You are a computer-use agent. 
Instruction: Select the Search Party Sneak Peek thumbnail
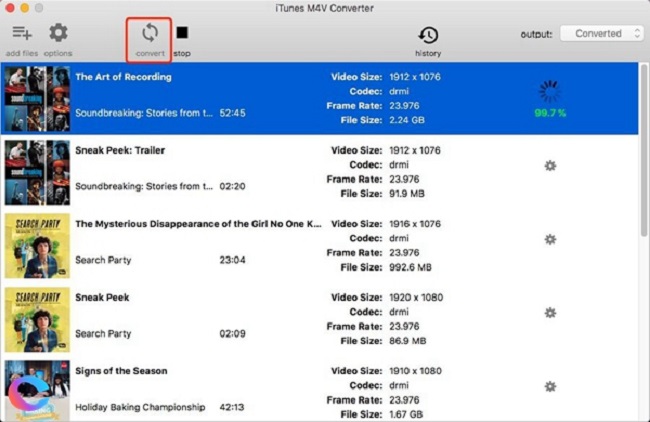pyautogui.click(x=37, y=320)
